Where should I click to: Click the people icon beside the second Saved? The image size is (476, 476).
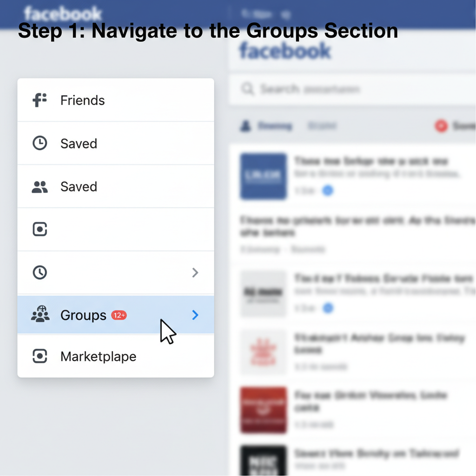pos(40,187)
